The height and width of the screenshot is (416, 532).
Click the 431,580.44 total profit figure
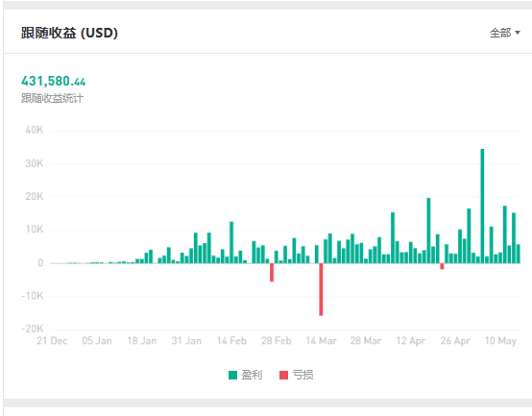[53, 81]
